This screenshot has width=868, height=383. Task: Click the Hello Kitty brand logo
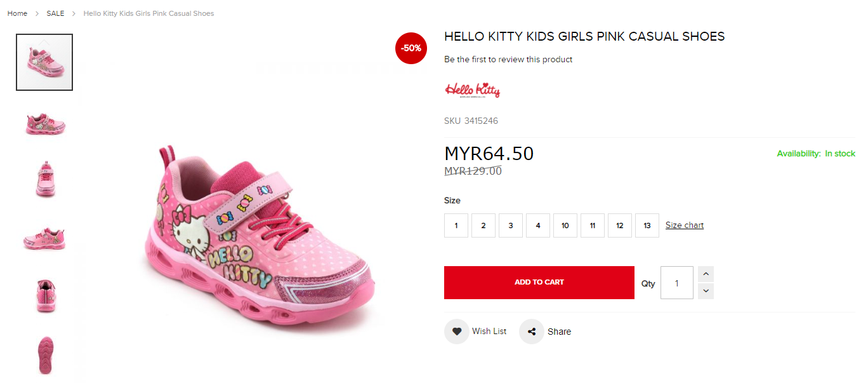point(473,90)
